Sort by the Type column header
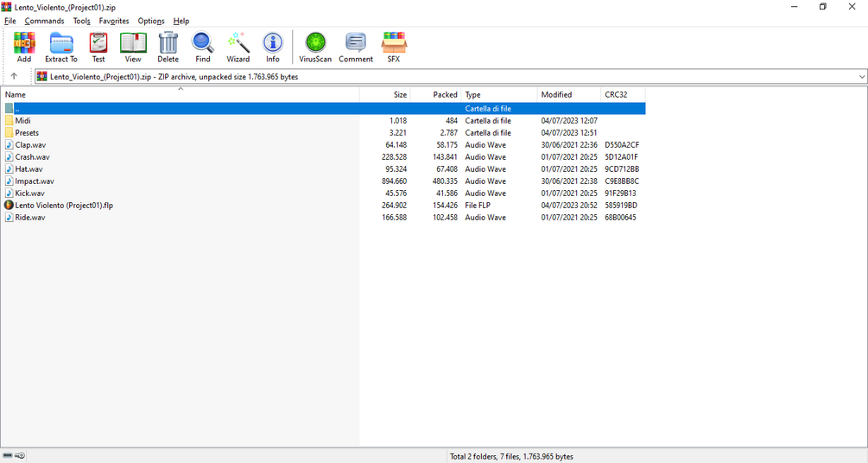The height and width of the screenshot is (463, 868). [499, 95]
